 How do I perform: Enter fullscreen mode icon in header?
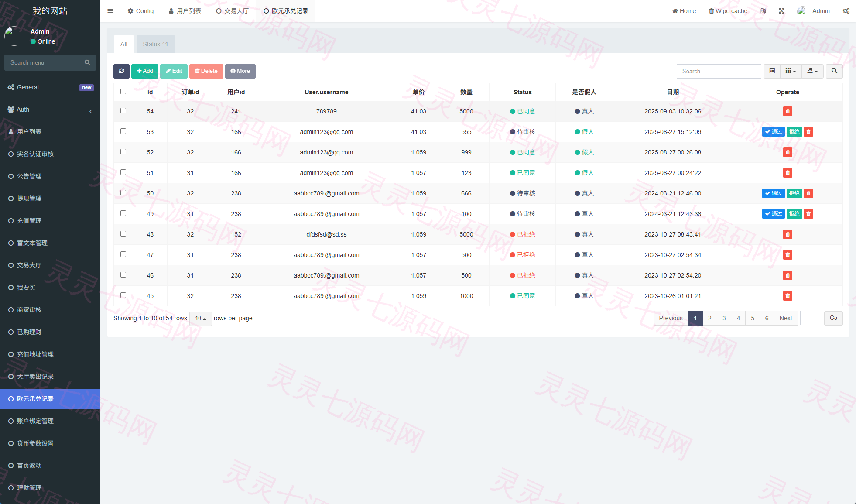[x=781, y=11]
